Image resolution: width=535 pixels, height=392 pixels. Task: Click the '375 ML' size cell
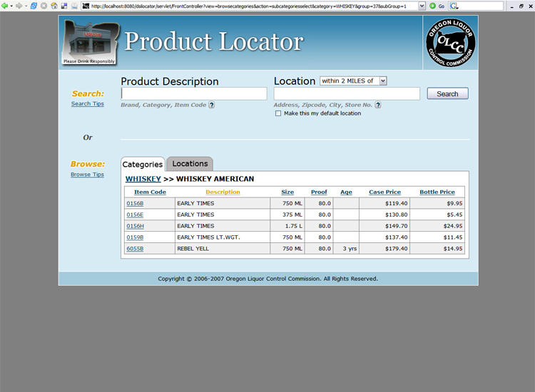pos(287,215)
